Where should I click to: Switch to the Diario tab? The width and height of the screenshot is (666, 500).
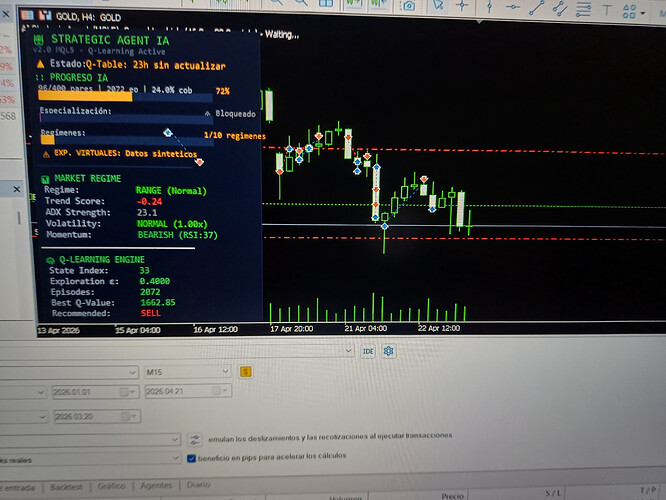click(x=198, y=484)
